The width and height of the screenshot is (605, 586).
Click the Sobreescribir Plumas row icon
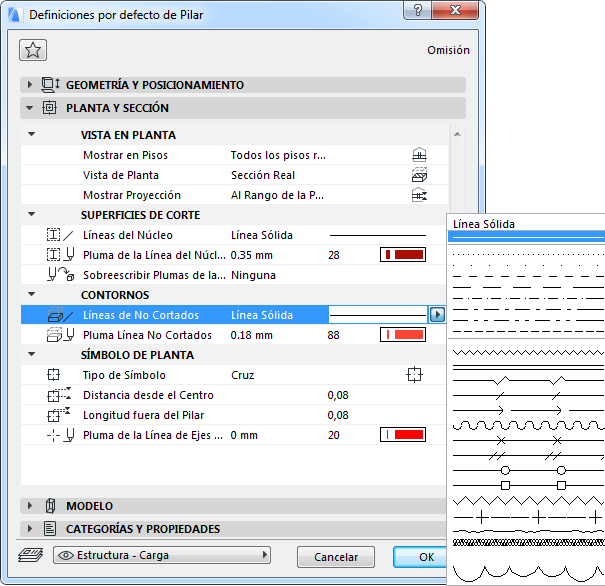tap(61, 275)
